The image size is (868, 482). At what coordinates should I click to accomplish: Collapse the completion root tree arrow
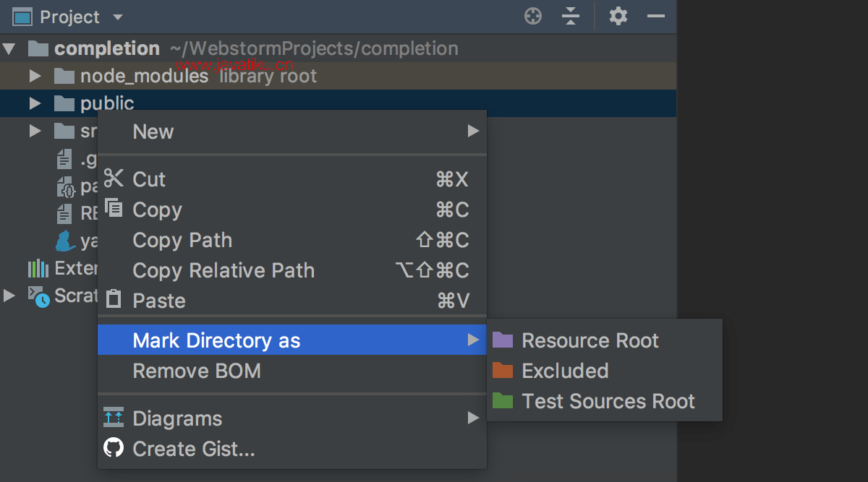[x=9, y=48]
